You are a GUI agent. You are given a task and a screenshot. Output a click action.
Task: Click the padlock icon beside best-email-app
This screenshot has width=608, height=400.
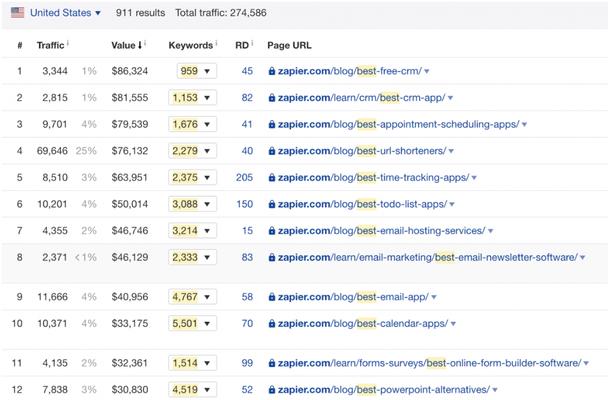(272, 297)
